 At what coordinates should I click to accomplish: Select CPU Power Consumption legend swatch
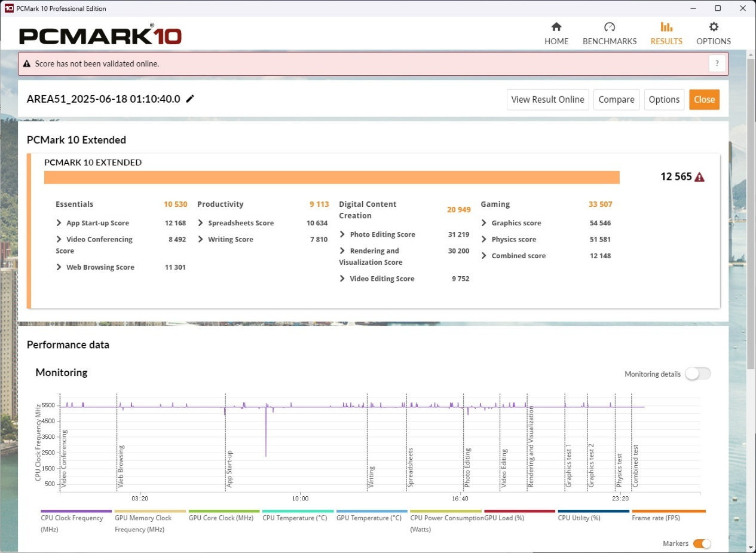(x=446, y=511)
